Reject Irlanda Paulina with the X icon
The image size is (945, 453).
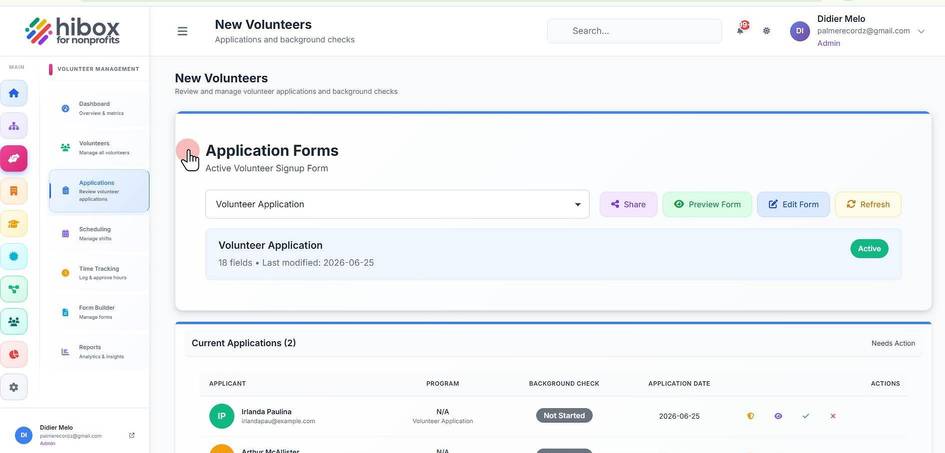pos(833,416)
